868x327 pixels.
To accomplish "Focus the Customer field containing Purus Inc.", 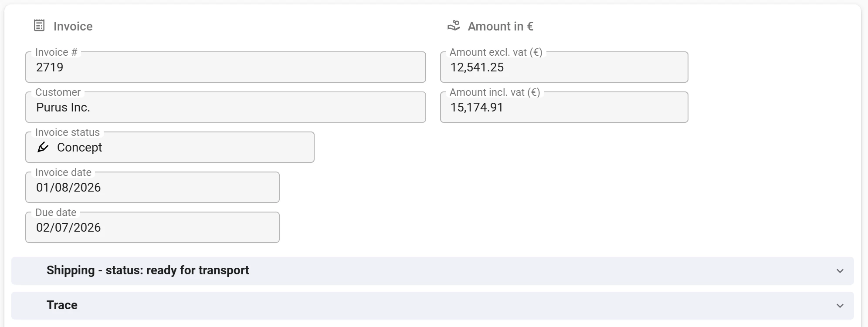I will 225,108.
